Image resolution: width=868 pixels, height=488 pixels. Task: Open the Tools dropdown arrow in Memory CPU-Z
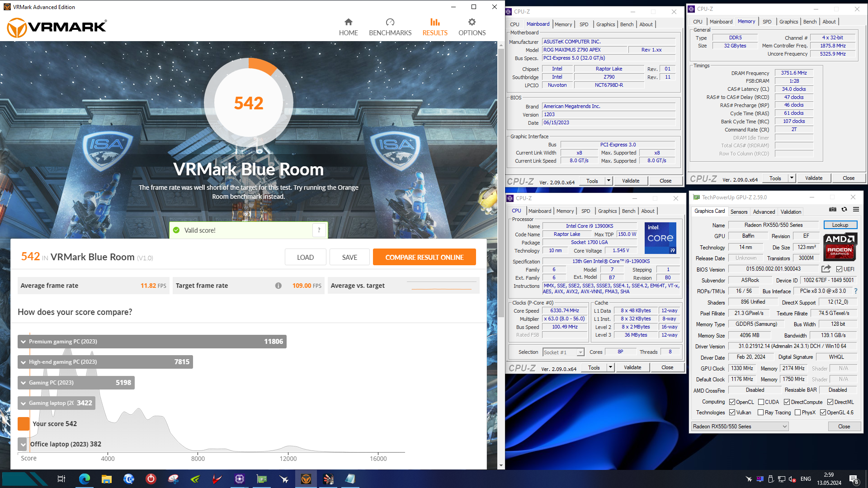click(792, 178)
